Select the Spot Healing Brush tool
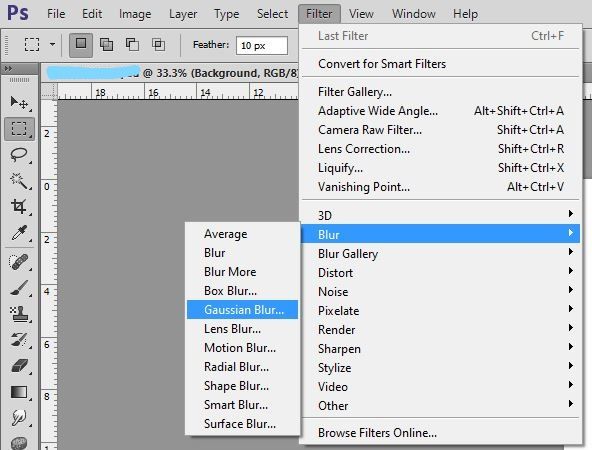The width and height of the screenshot is (592, 450). pos(19,262)
